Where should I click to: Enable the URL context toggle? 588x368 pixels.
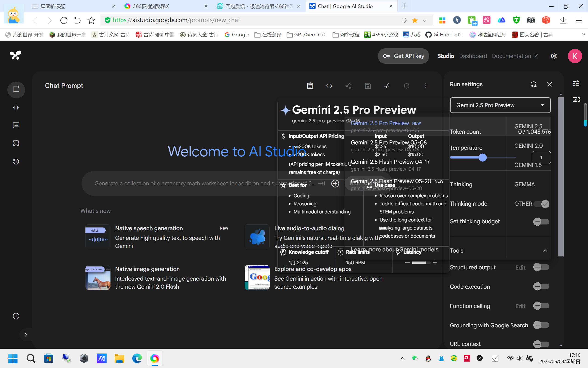[541, 344]
